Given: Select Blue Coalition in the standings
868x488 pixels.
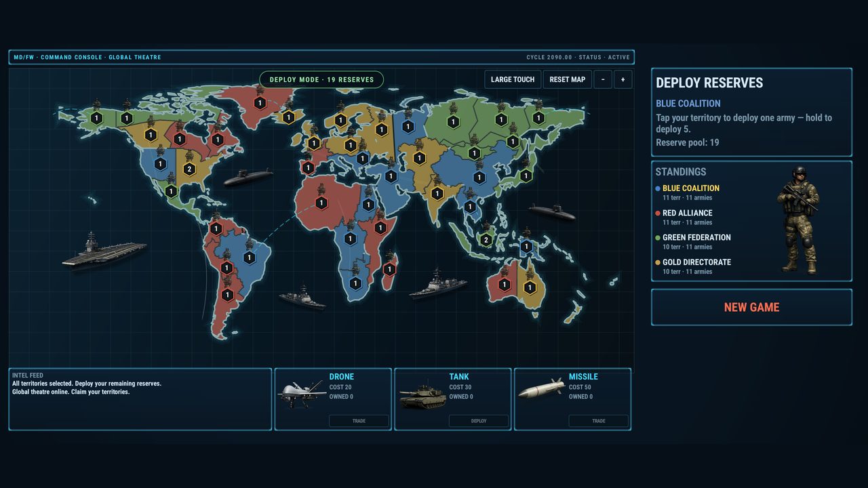Looking at the screenshot, I should [x=691, y=188].
